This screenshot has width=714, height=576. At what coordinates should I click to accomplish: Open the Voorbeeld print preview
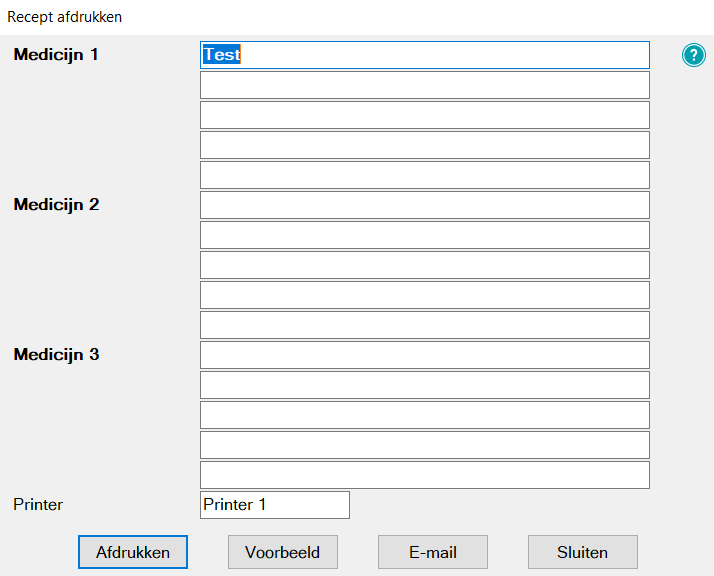tap(283, 552)
